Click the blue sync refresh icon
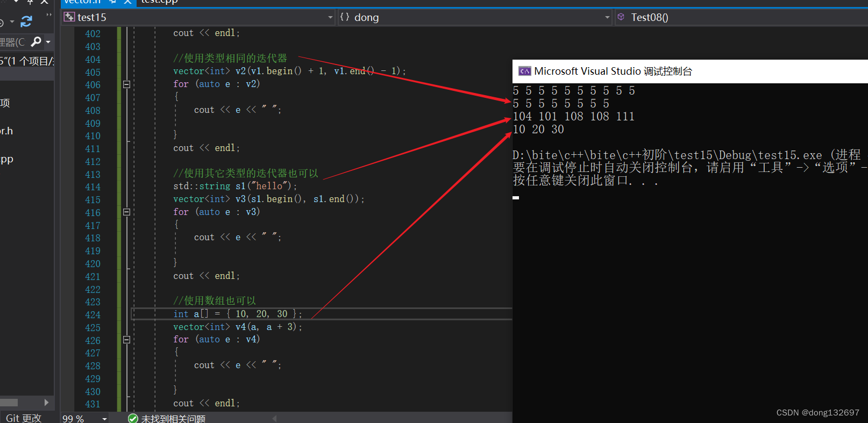The image size is (868, 423). click(x=26, y=21)
